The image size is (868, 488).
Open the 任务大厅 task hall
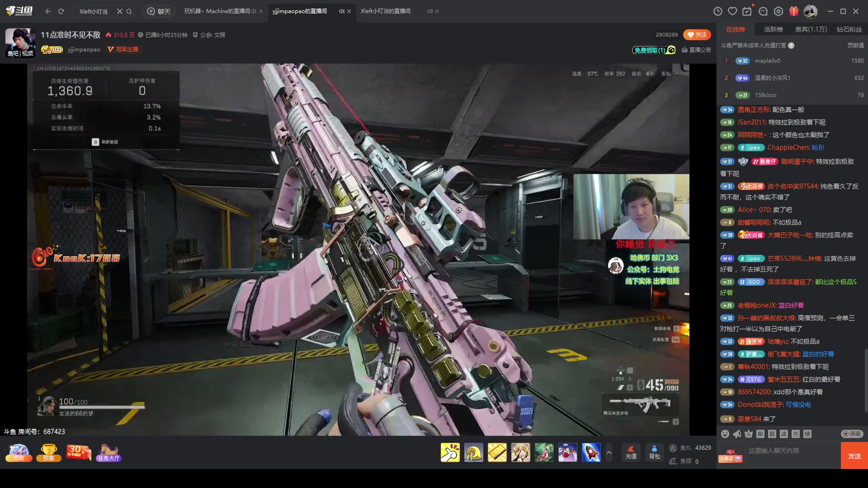(x=108, y=453)
